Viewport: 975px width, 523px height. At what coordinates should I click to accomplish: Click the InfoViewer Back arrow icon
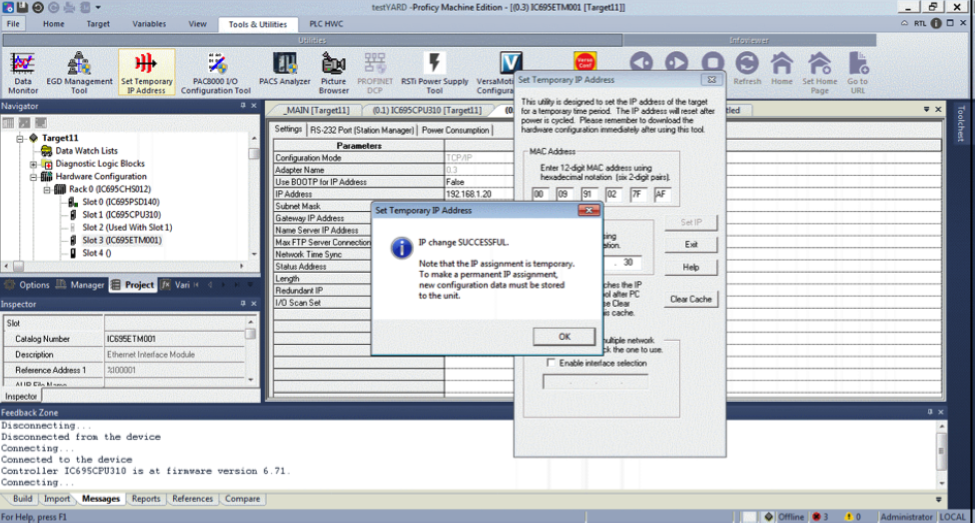pyautogui.click(x=641, y=63)
